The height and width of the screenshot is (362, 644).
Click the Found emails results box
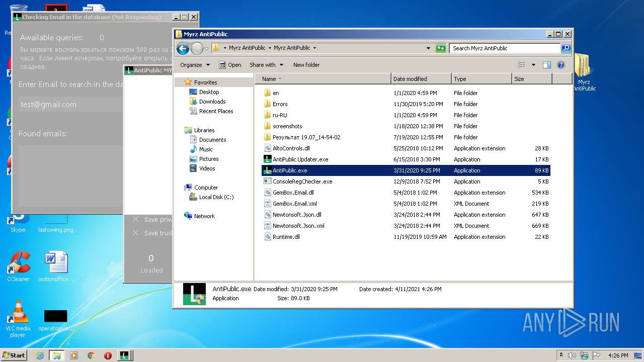coord(71,175)
